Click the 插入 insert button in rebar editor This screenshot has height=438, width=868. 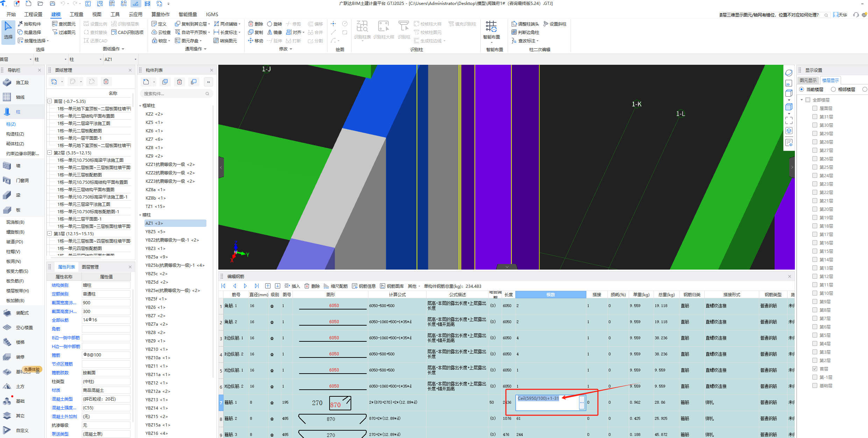(x=292, y=286)
